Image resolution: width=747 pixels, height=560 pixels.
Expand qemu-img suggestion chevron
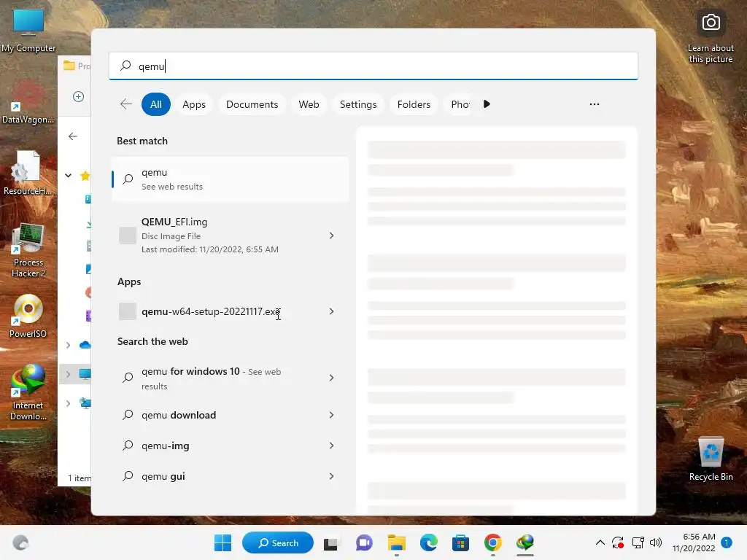[x=332, y=446]
